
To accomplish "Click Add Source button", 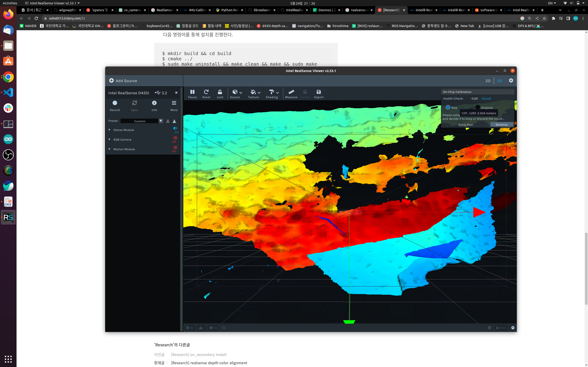I will pos(123,81).
